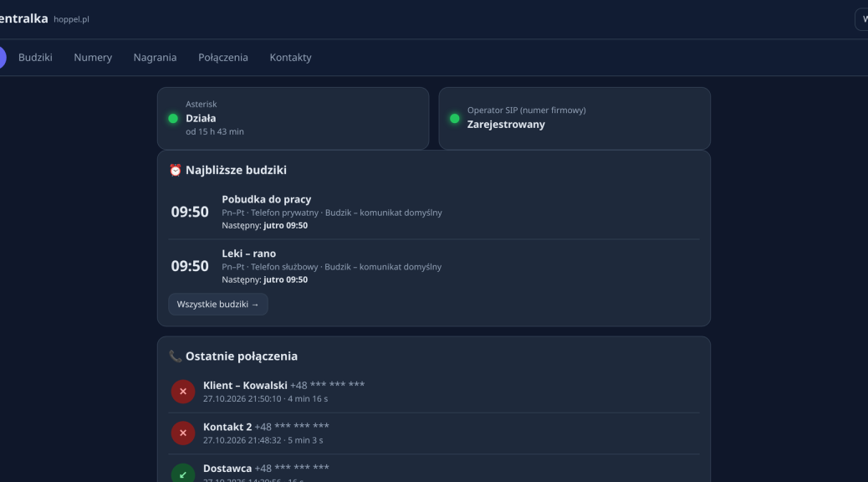Click the '27.10.2026 21:50:10 · 4 min 16 s' timestamp
The image size is (868, 482).
pyautogui.click(x=265, y=399)
